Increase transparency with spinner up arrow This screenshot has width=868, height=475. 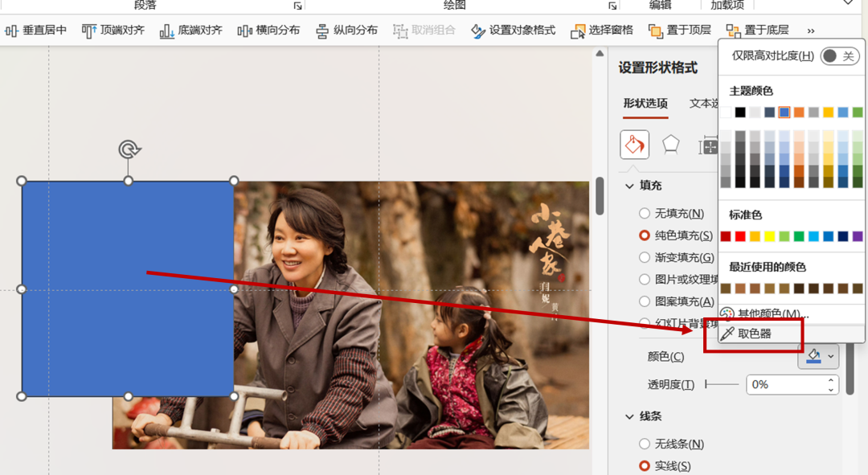831,380
